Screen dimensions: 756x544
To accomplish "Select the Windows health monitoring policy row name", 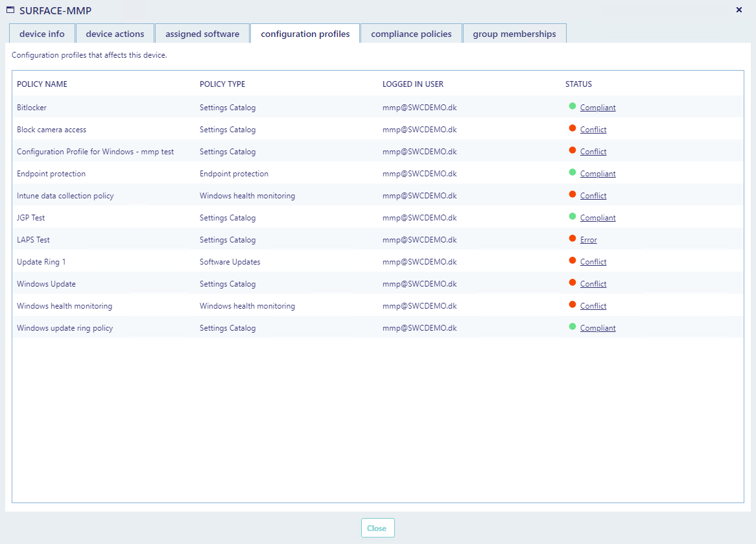I will pyautogui.click(x=65, y=306).
